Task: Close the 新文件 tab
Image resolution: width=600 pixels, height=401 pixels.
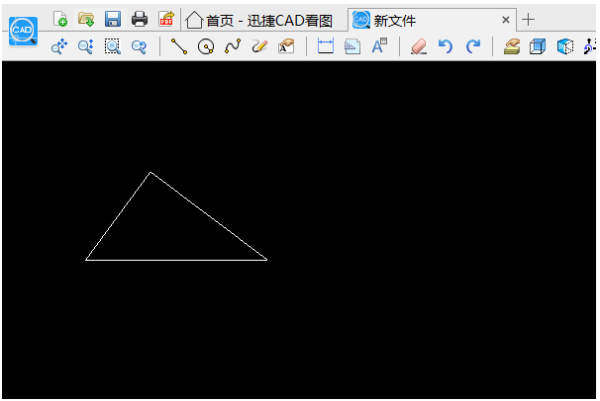Action: (506, 20)
